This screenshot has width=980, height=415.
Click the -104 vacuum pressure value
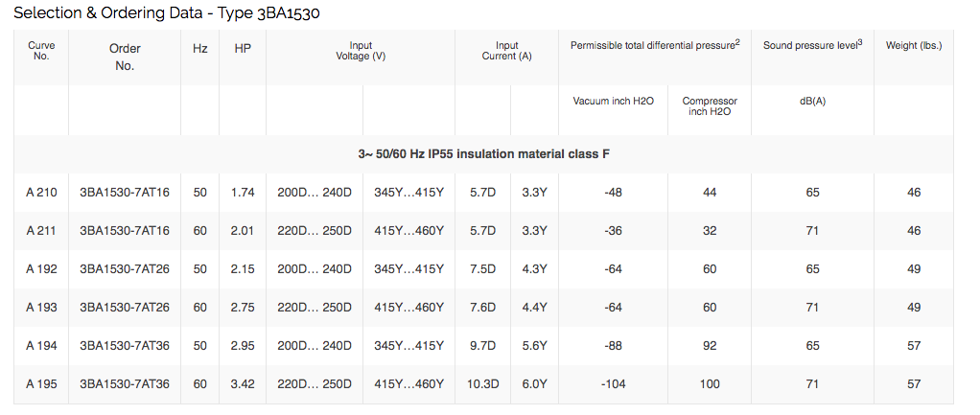click(x=614, y=384)
